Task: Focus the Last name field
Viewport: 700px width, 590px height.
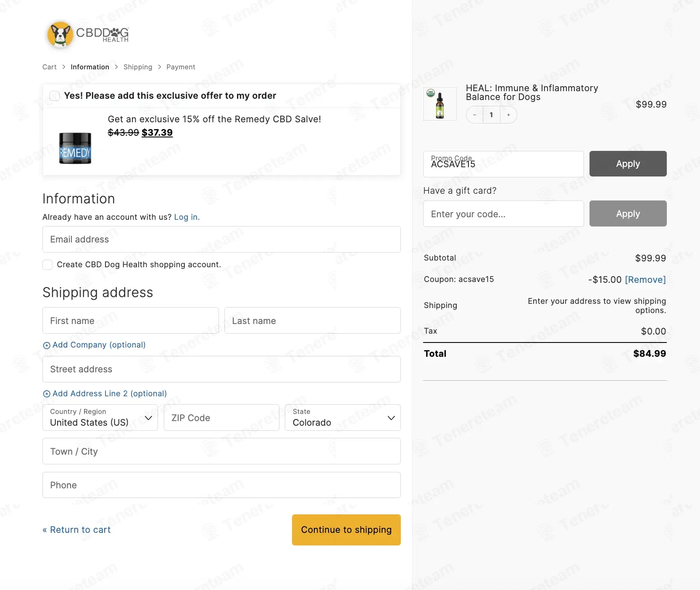Action: (x=313, y=321)
